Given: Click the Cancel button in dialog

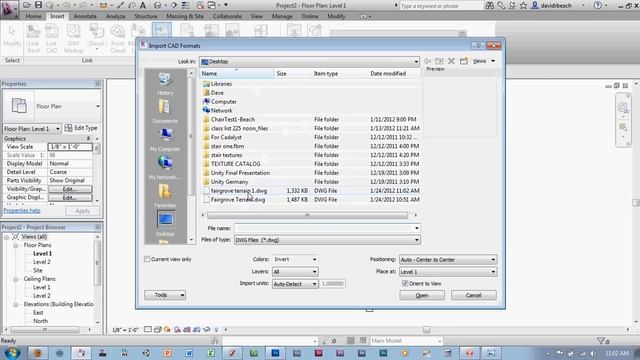Looking at the screenshot, I should (x=473, y=295).
